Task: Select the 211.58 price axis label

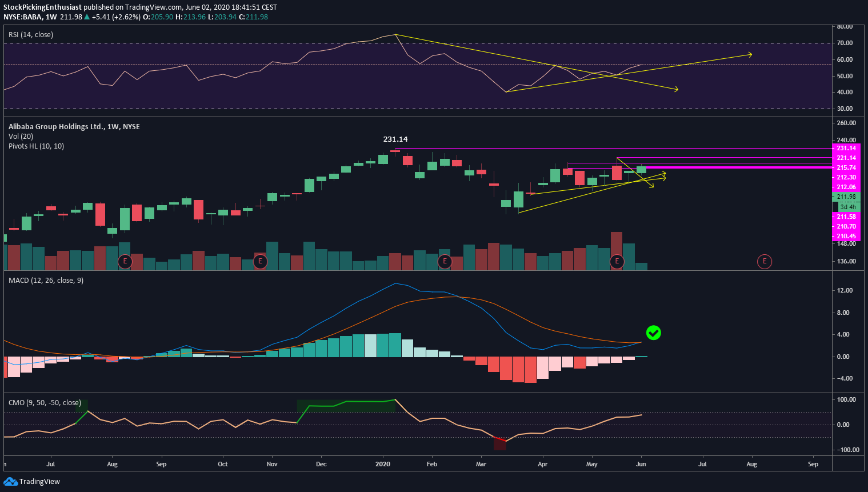Action: tap(846, 217)
